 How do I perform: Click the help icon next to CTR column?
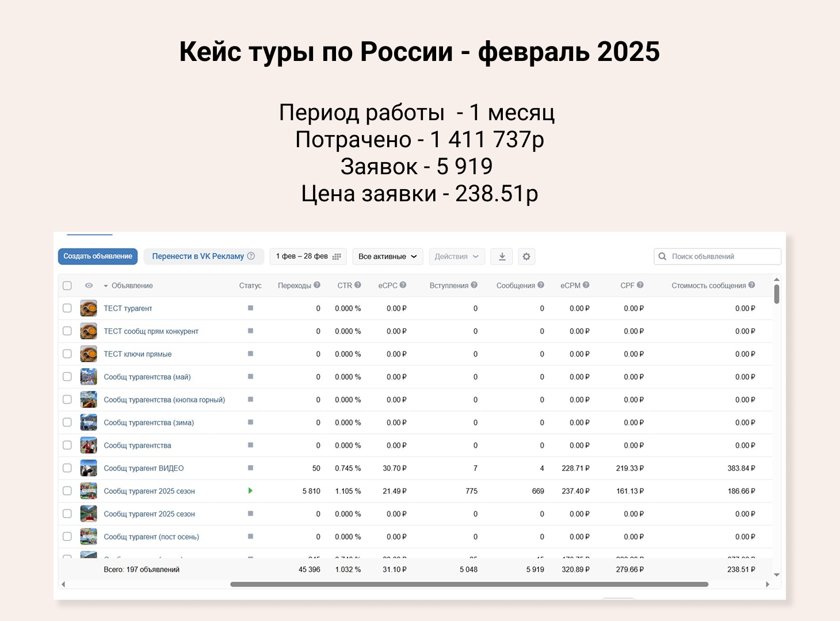[x=358, y=285]
